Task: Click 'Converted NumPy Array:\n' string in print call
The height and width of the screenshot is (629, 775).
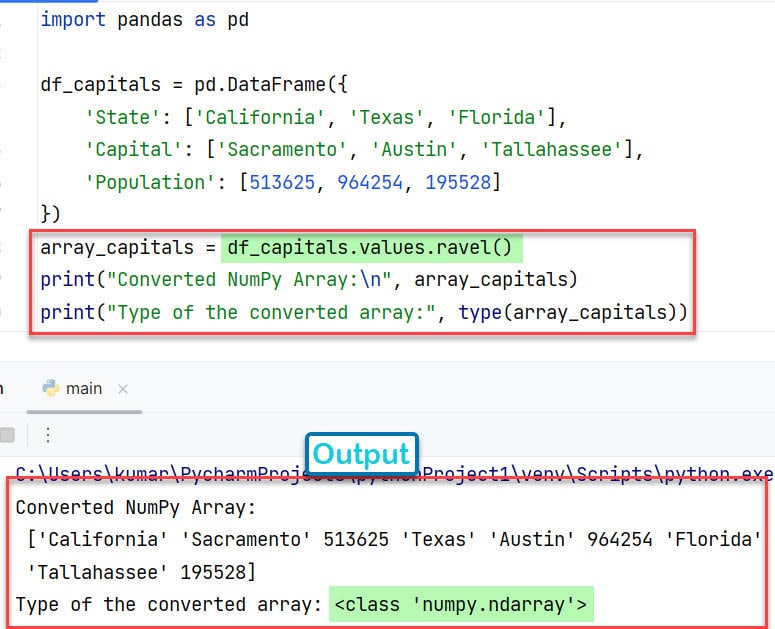Action: pos(249,280)
